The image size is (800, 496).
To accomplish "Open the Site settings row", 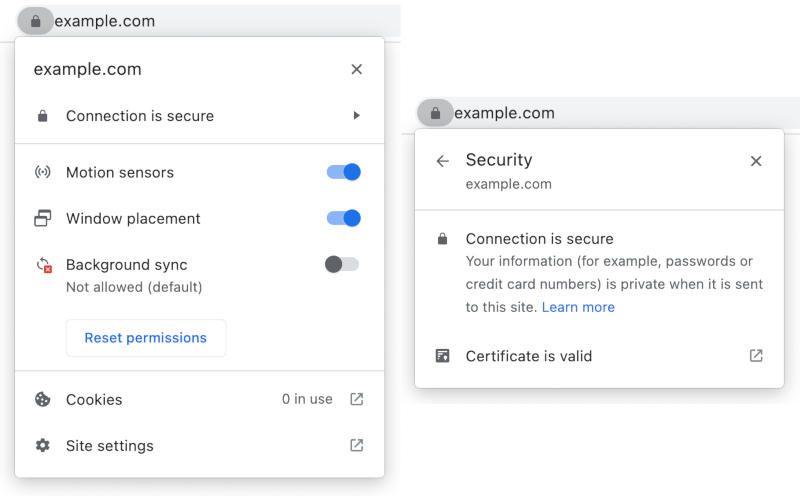I will tap(110, 446).
